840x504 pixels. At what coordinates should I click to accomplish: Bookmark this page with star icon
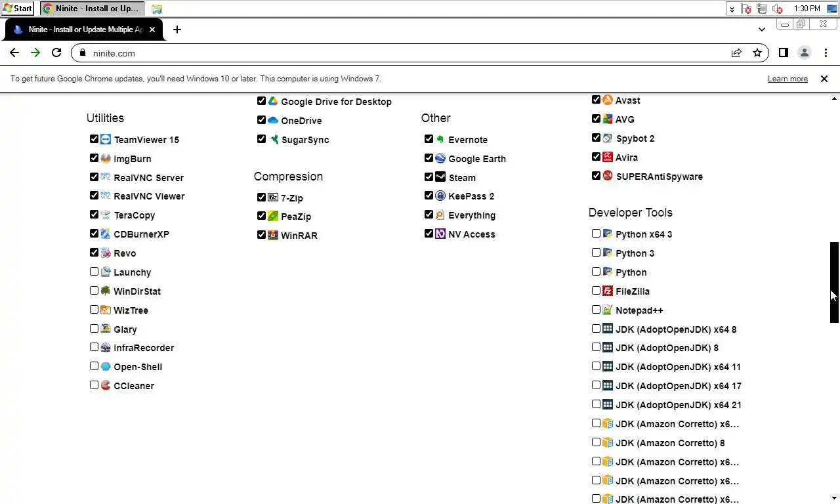pyautogui.click(x=757, y=53)
